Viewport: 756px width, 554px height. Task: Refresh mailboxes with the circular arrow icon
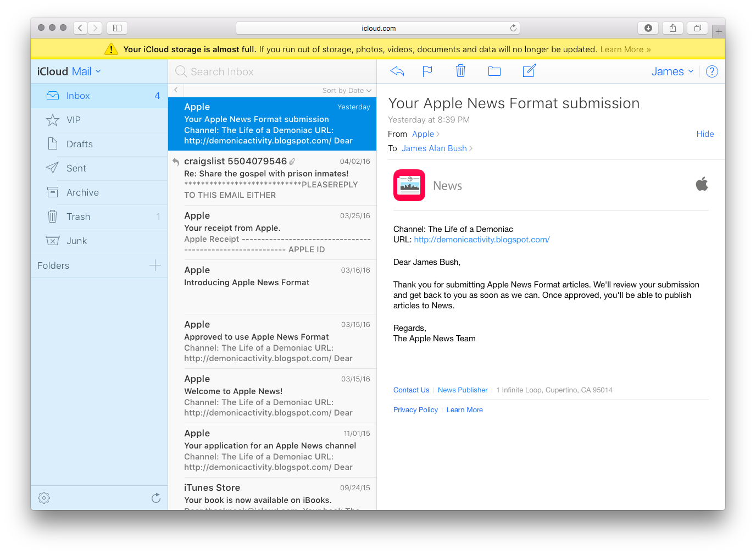tap(156, 498)
